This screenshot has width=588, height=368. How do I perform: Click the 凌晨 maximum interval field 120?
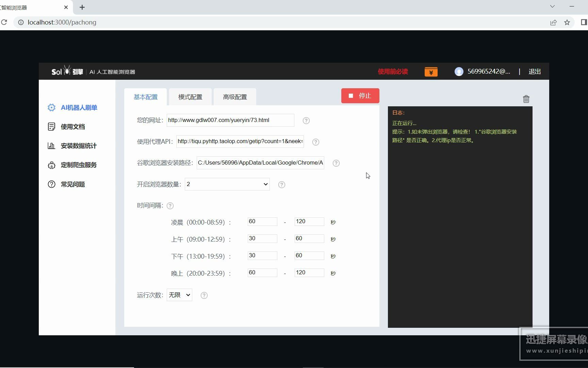tap(309, 221)
